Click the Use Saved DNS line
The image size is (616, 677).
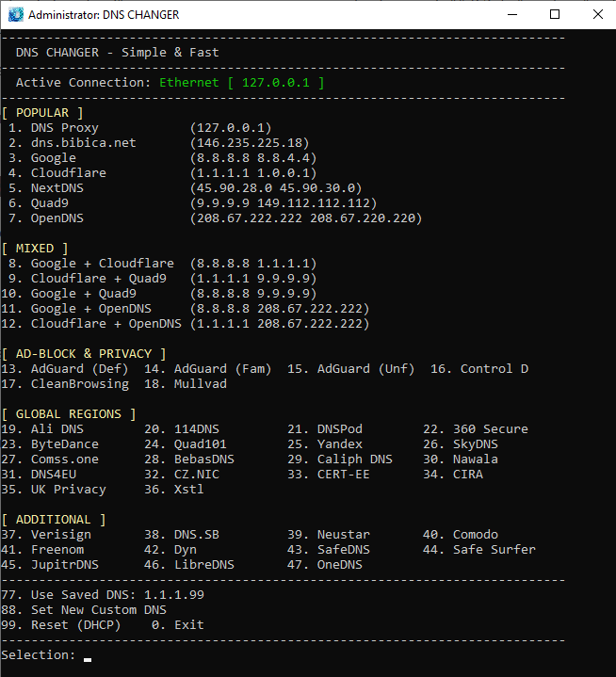pos(103,595)
